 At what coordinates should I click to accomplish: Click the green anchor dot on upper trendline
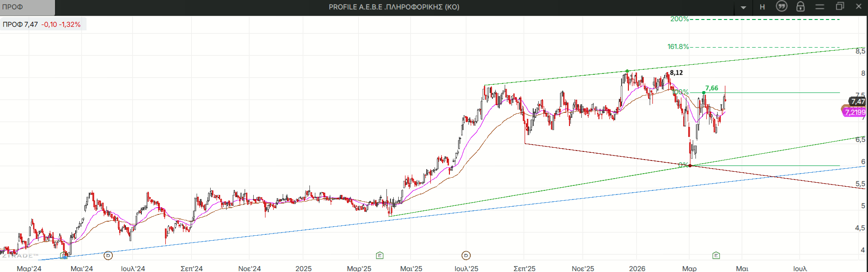pos(627,71)
